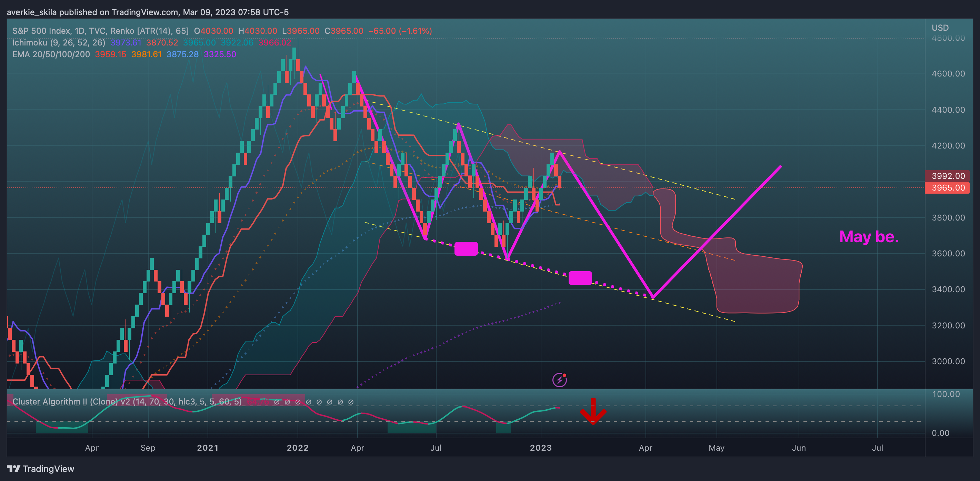980x481 pixels.
Task: Click the EMA 20 value 3959.15
Action: coord(110,54)
